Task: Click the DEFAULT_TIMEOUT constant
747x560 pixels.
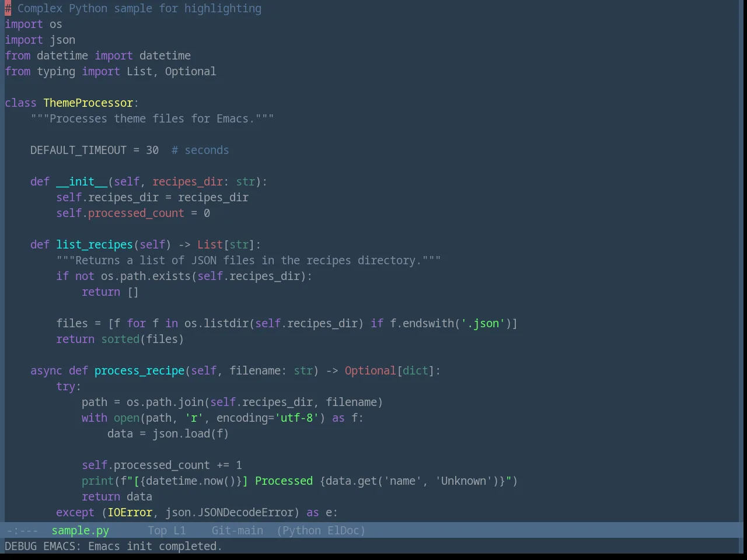Action: [x=78, y=150]
